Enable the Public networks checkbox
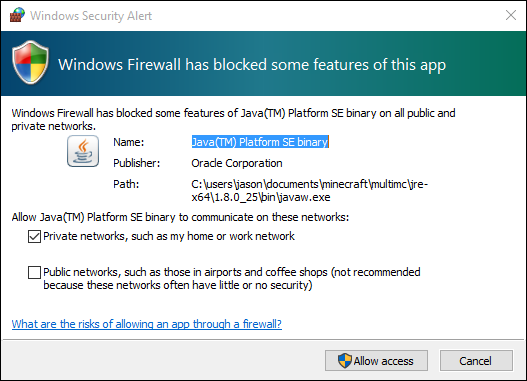This screenshot has width=527, height=381. click(34, 272)
